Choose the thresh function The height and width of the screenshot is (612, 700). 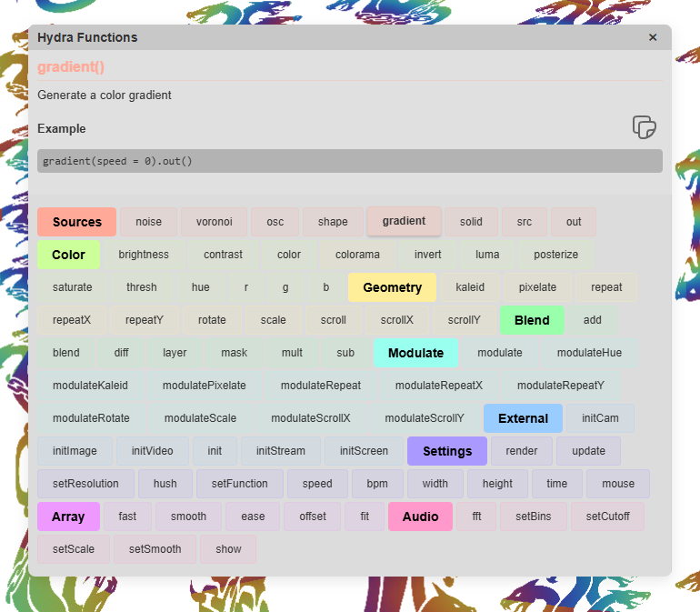coord(142,287)
